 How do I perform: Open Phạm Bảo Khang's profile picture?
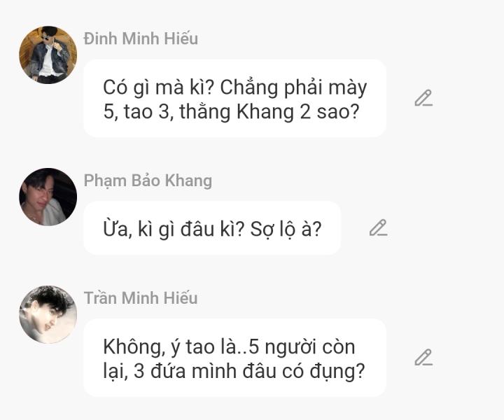[x=48, y=197]
